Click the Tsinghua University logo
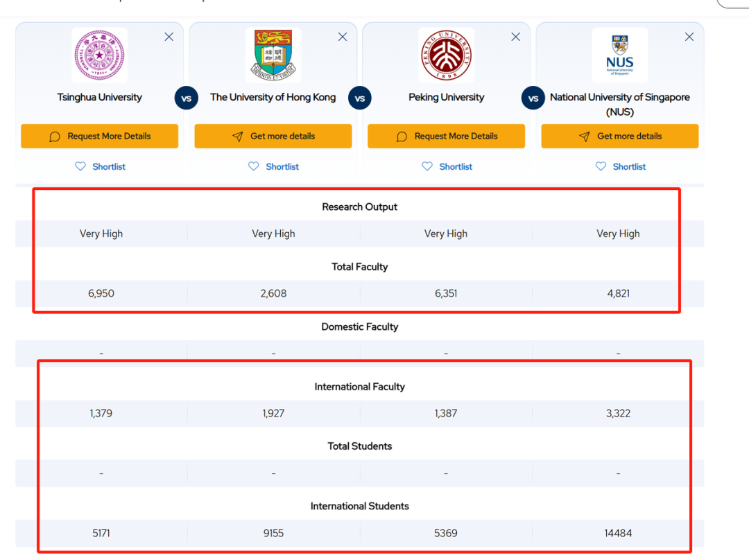This screenshot has width=749, height=560. [100, 55]
